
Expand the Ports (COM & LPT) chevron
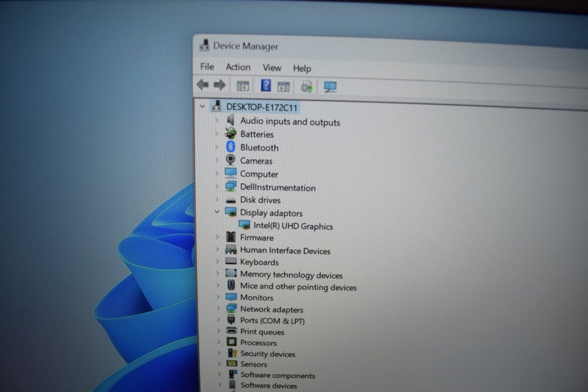tap(218, 320)
